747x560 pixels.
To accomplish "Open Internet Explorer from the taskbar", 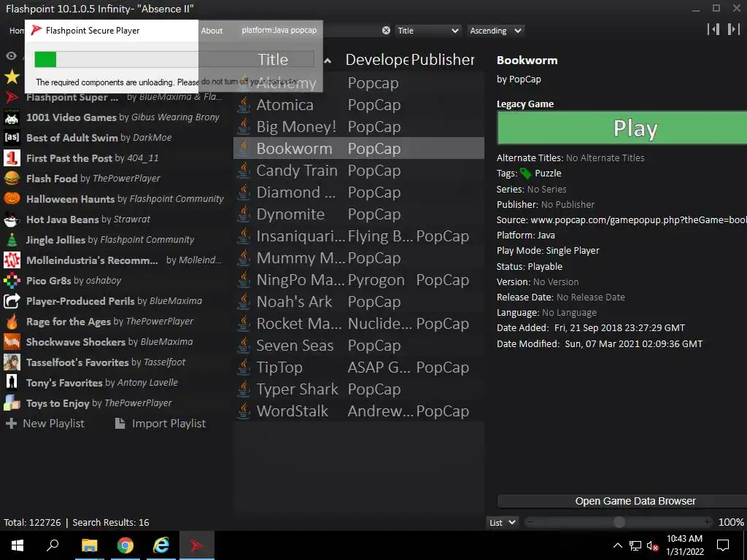I will point(161,545).
